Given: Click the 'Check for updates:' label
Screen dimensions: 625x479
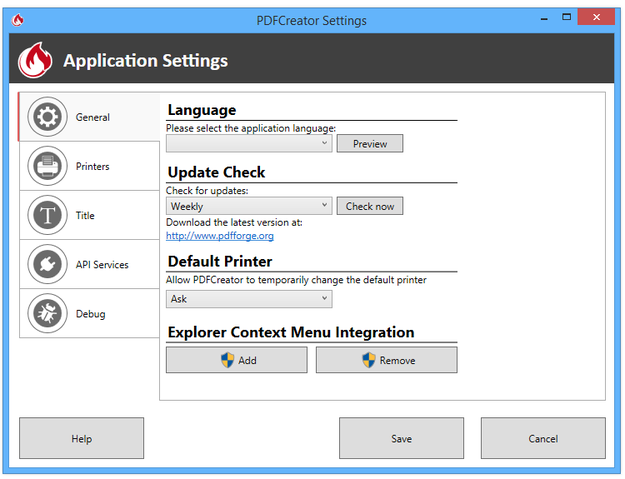Looking at the screenshot, I should click(x=207, y=190).
